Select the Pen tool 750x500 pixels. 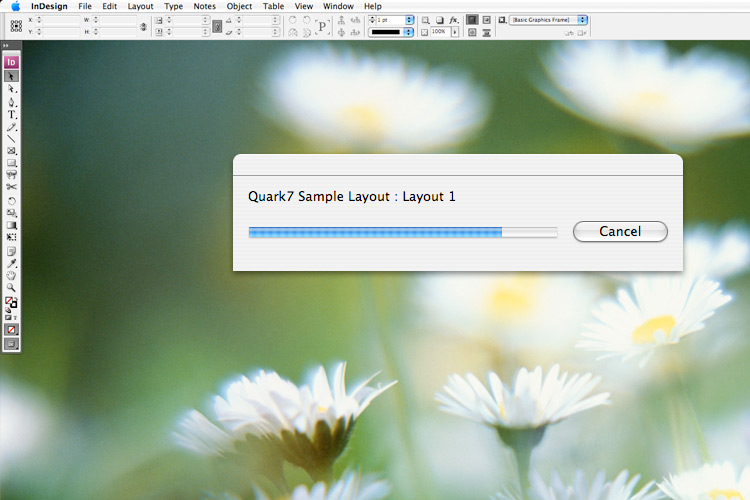tap(12, 102)
